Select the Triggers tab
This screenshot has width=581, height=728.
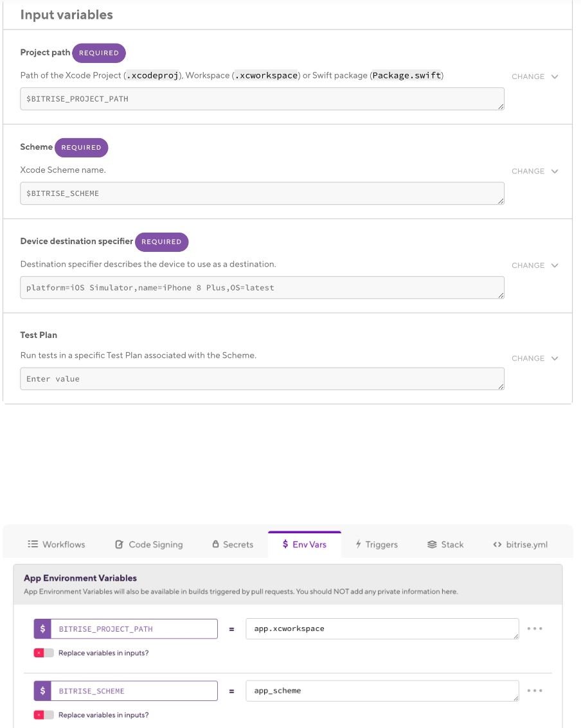377,544
